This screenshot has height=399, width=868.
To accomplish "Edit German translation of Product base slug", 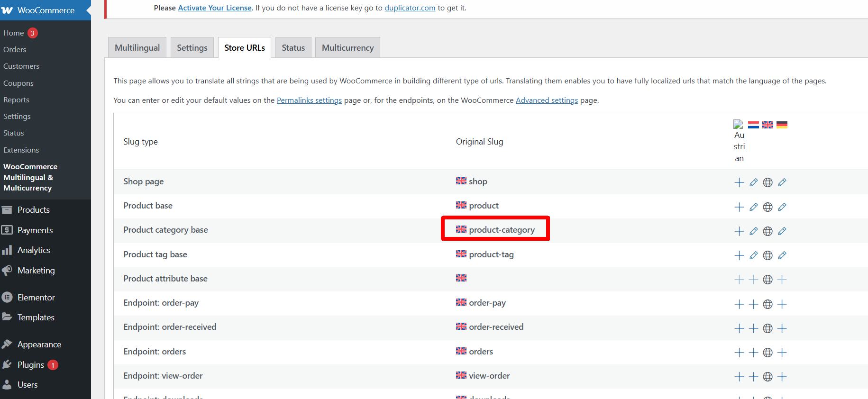I will tap(782, 207).
